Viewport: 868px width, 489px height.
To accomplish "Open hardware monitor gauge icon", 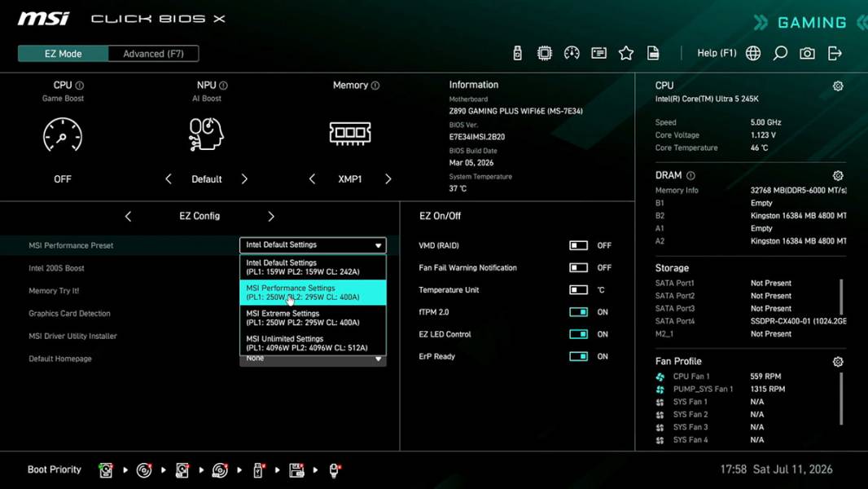I will pyautogui.click(x=572, y=53).
